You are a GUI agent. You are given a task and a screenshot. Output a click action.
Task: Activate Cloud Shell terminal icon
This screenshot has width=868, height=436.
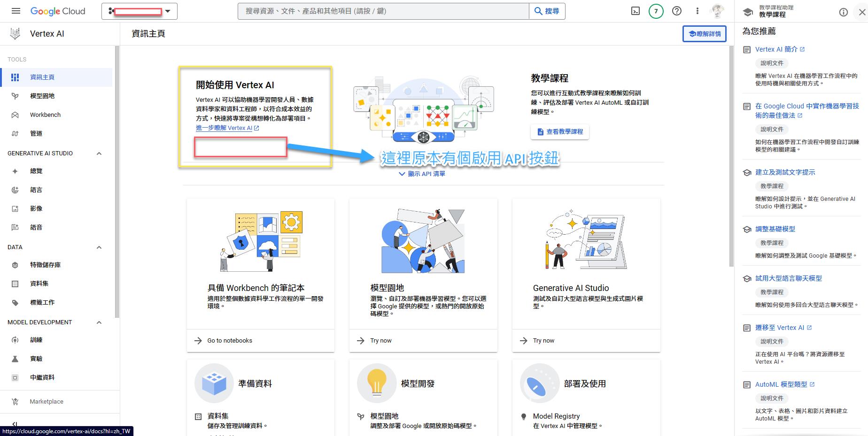pos(635,11)
